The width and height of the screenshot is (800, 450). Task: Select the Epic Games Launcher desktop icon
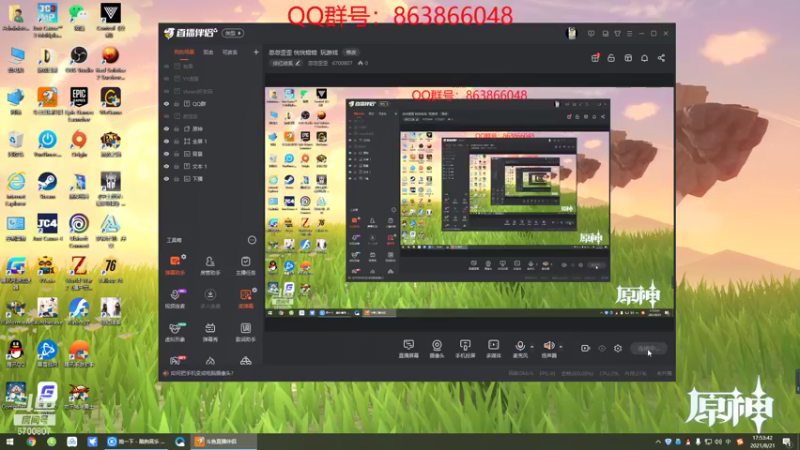(x=79, y=105)
